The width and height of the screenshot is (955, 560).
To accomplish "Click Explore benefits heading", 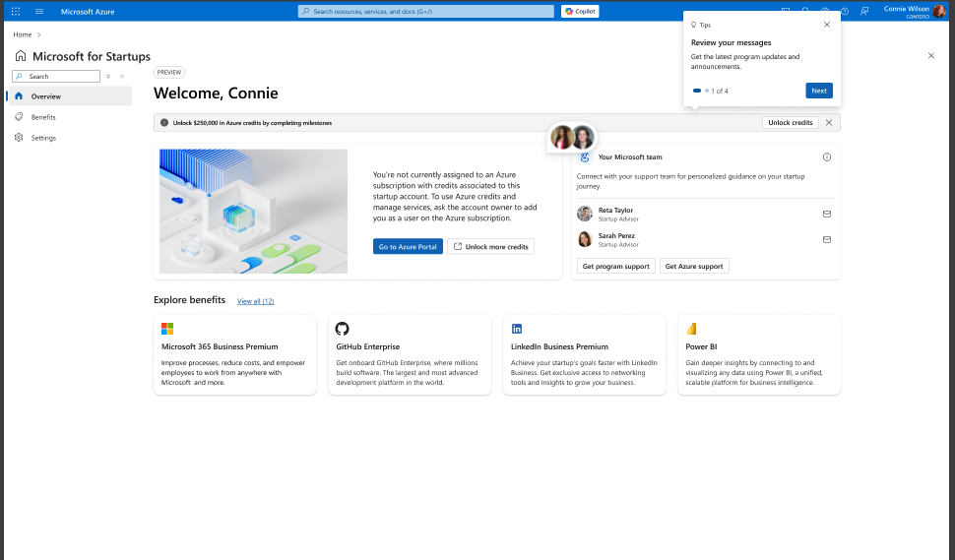I will (189, 300).
